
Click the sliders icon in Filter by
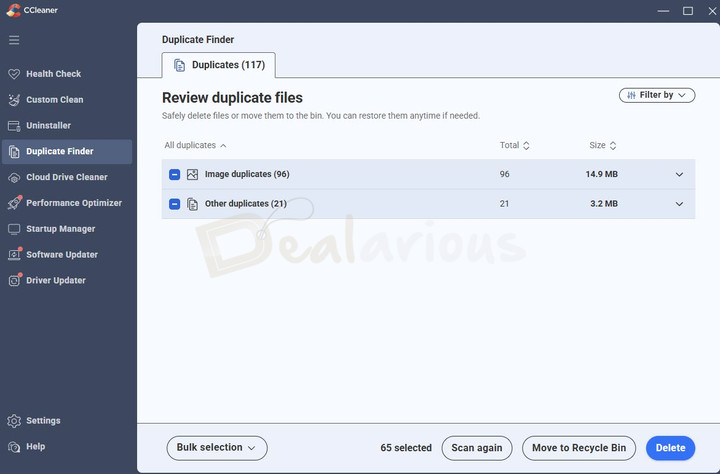tap(631, 95)
